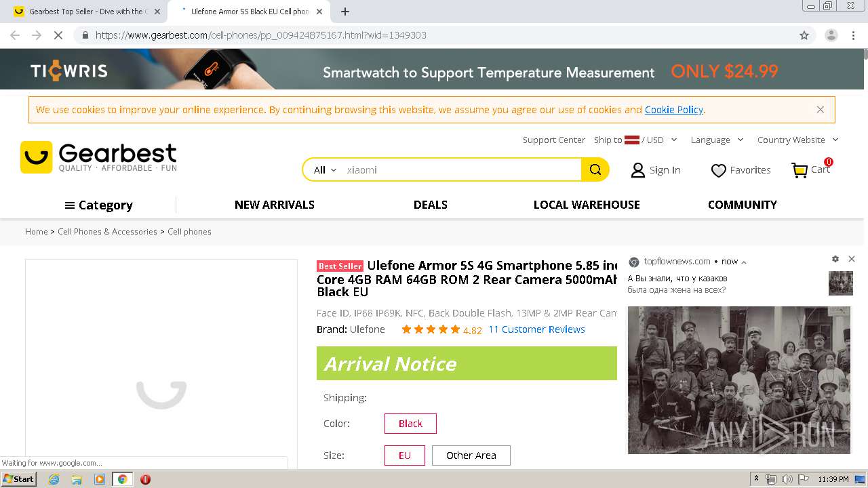Stop page loading button
Image resolution: width=868 pixels, height=488 pixels.
click(x=58, y=35)
